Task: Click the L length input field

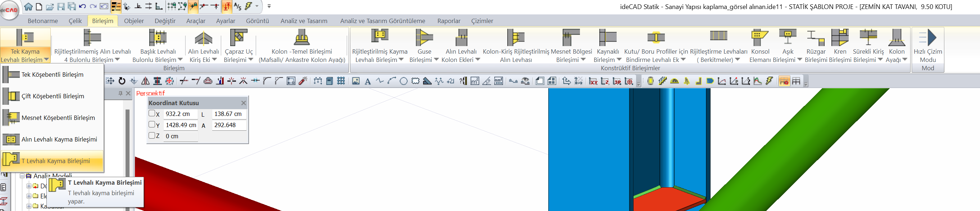Action: [229, 114]
